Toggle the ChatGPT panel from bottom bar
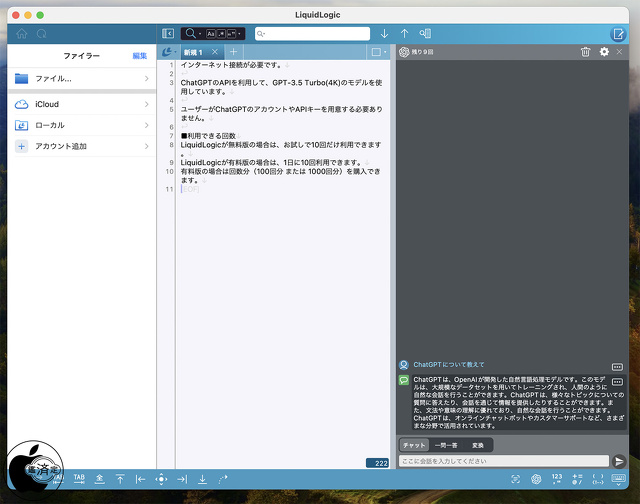The height and width of the screenshot is (504, 640). [x=536, y=479]
